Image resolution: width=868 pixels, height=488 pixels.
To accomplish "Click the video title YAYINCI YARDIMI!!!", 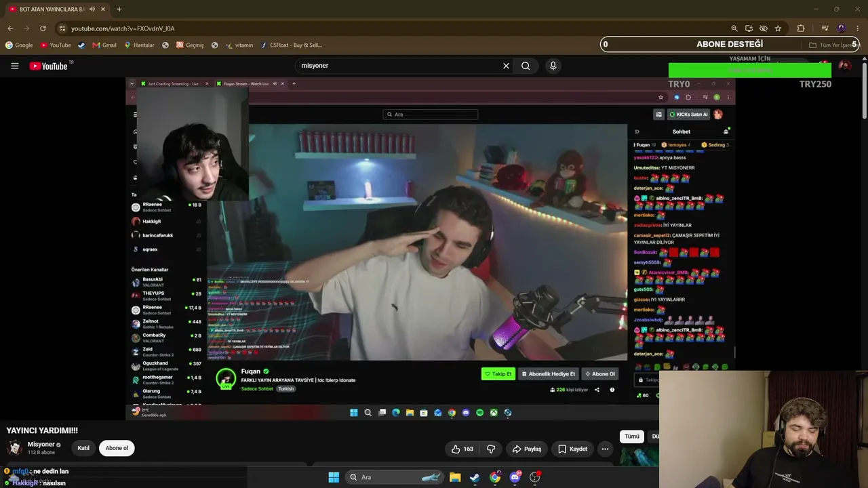I will 42,430.
